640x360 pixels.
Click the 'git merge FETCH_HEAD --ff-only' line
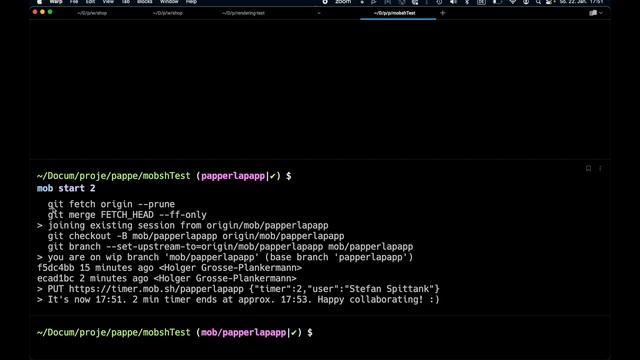pyautogui.click(x=127, y=215)
